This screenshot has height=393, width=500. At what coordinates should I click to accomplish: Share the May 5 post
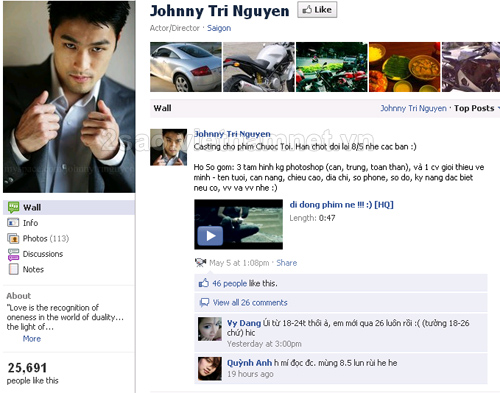click(286, 263)
